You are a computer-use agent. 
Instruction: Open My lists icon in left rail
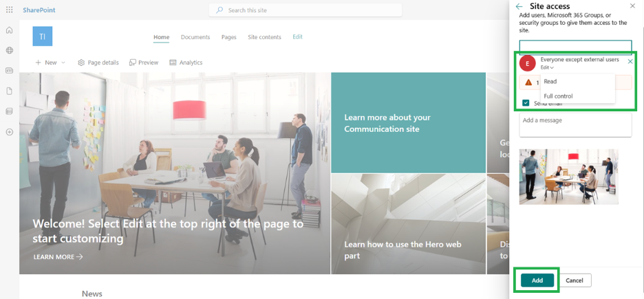tap(9, 111)
